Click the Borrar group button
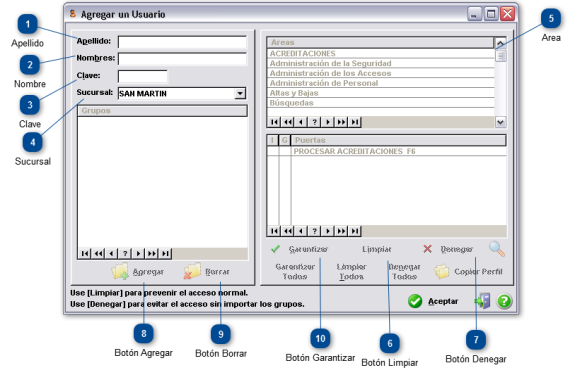 click(x=207, y=272)
